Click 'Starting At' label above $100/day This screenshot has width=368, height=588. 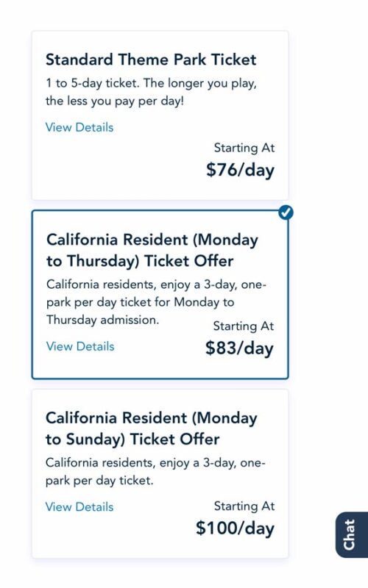244,506
